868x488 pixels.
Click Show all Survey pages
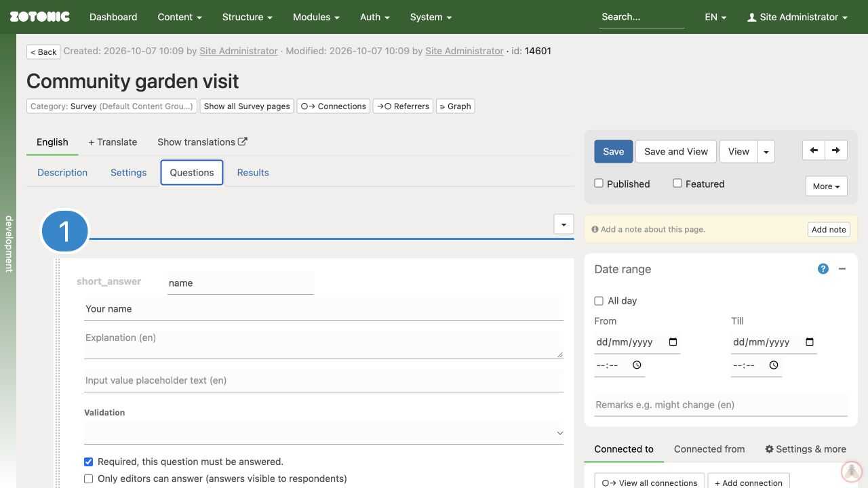point(247,106)
